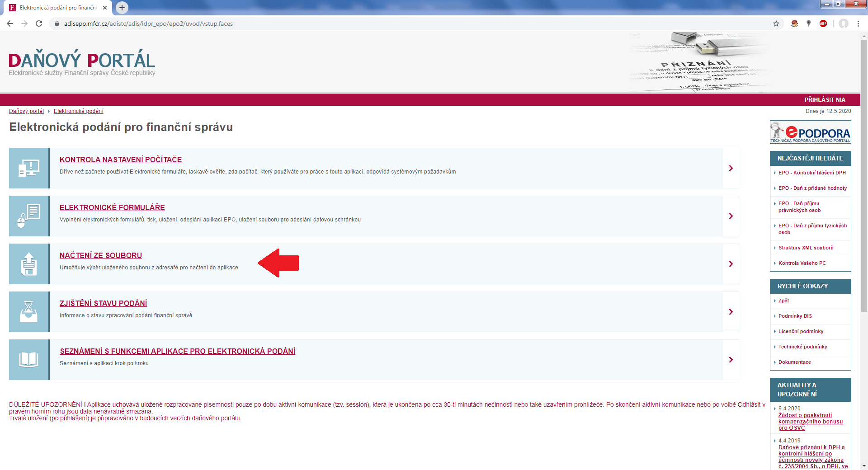This screenshot has width=868, height=470.
Task: Click the browser address bar URL
Action: tap(148, 23)
